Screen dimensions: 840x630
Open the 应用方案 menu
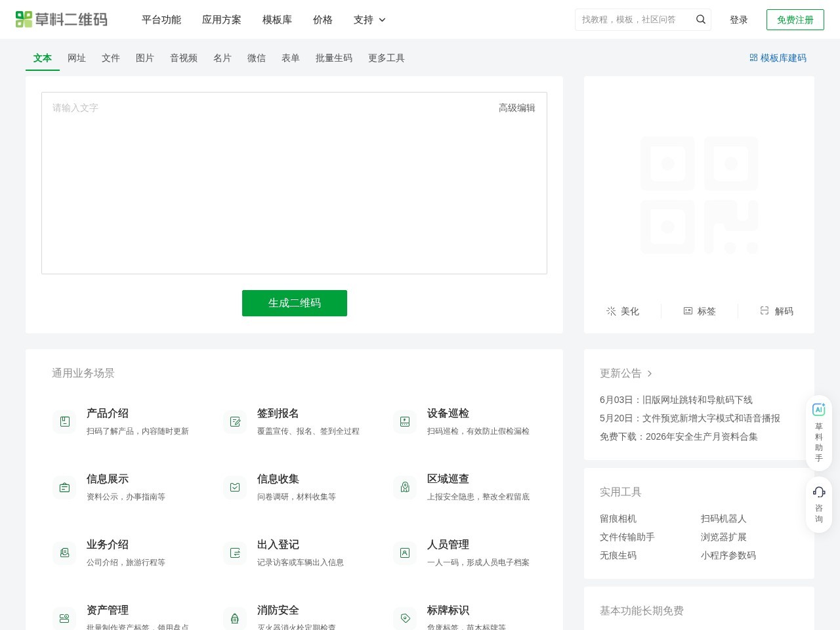[x=222, y=20]
